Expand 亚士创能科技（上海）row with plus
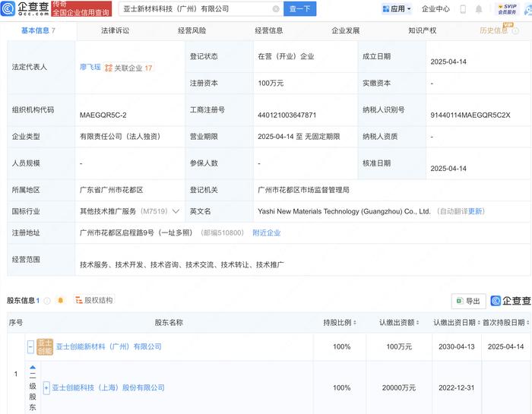 click(x=46, y=387)
